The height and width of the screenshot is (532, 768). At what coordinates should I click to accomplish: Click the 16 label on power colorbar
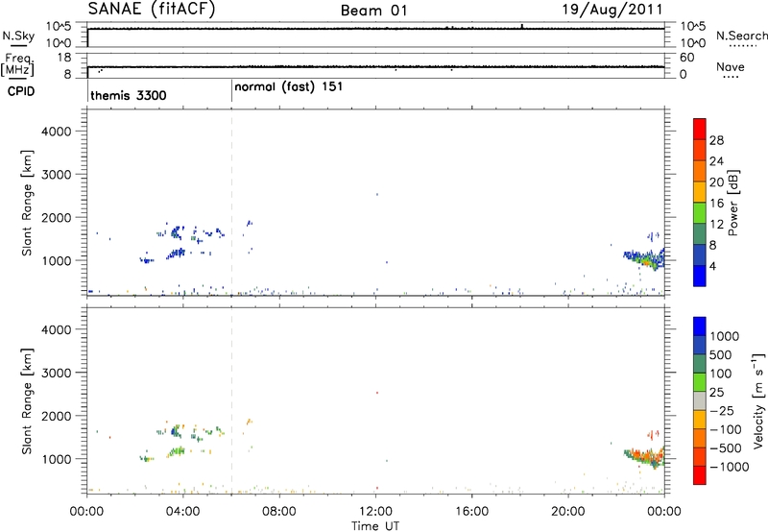716,204
